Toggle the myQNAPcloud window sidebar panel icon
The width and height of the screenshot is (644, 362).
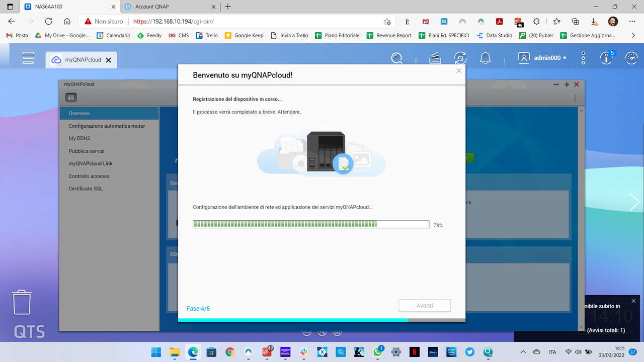[71, 98]
